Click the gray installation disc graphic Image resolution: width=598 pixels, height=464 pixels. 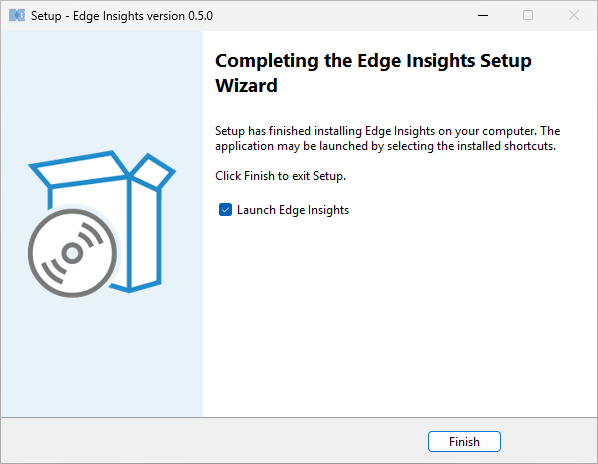[x=72, y=253]
